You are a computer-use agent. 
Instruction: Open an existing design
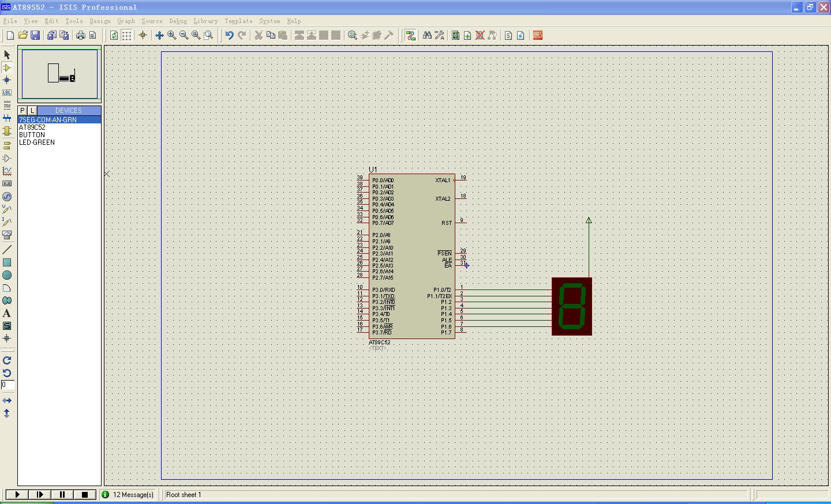23,35
